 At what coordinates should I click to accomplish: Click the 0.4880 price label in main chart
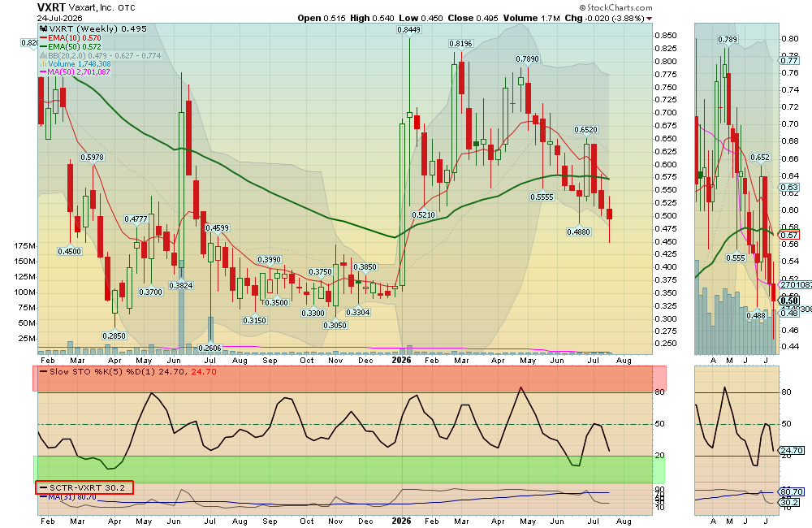(x=578, y=232)
